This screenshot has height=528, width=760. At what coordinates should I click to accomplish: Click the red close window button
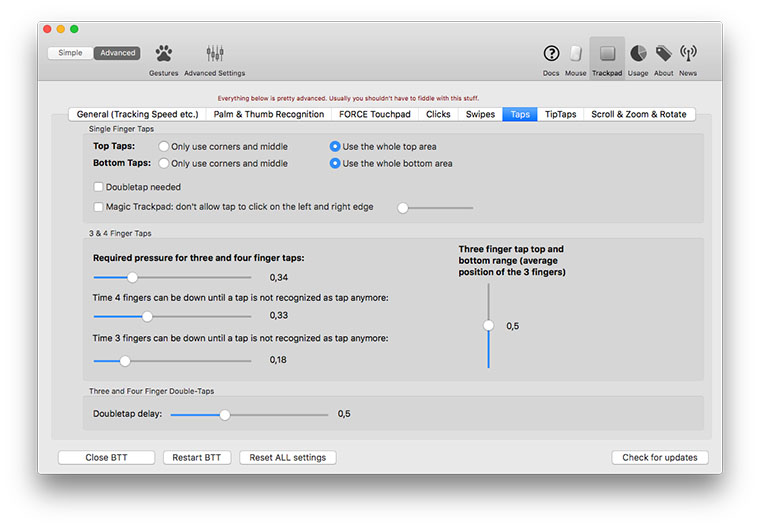(47, 29)
